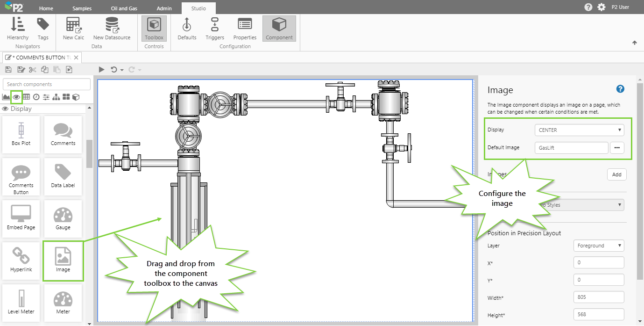
Task: Open the Display CENTER dropdown
Action: tap(580, 130)
